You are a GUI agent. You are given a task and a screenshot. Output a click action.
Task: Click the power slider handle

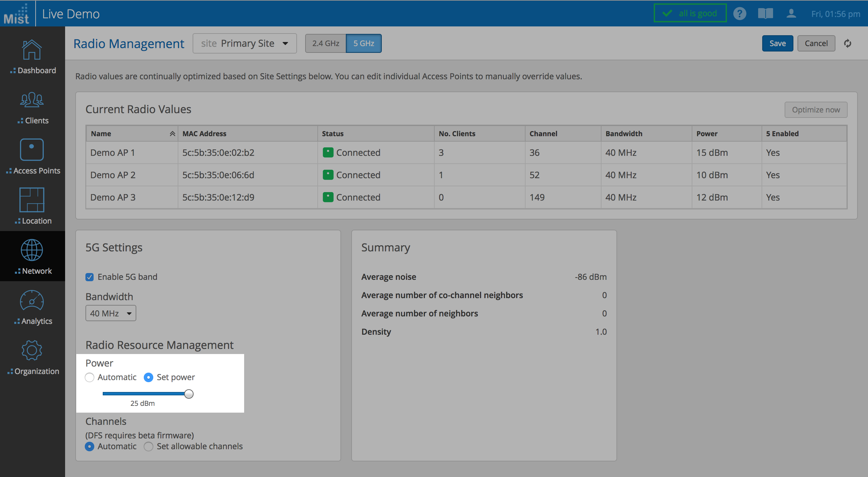pyautogui.click(x=189, y=394)
